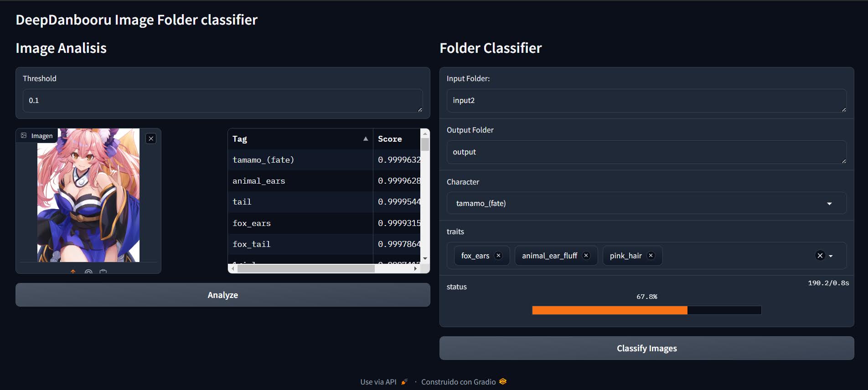Click the webcam icon below the image

click(x=88, y=272)
